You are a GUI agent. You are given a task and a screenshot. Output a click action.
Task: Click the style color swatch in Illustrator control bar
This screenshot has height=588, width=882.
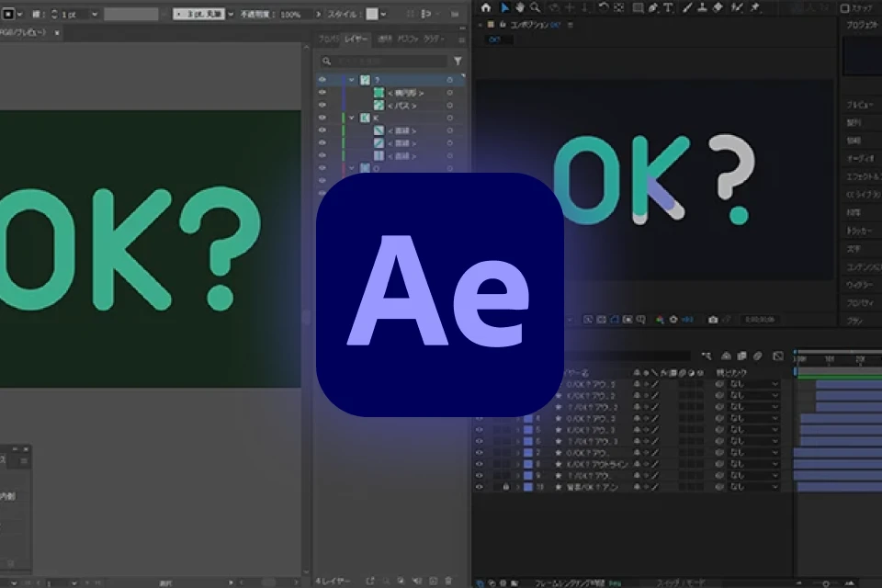[372, 14]
